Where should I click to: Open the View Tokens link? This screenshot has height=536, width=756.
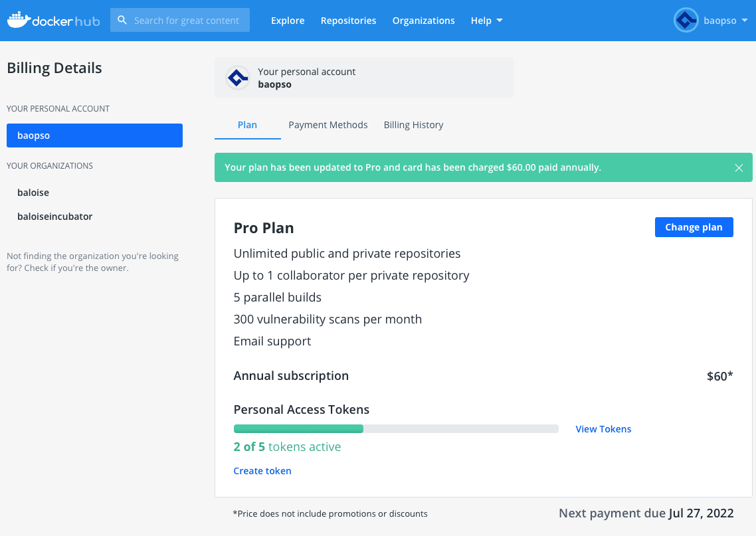tap(603, 428)
